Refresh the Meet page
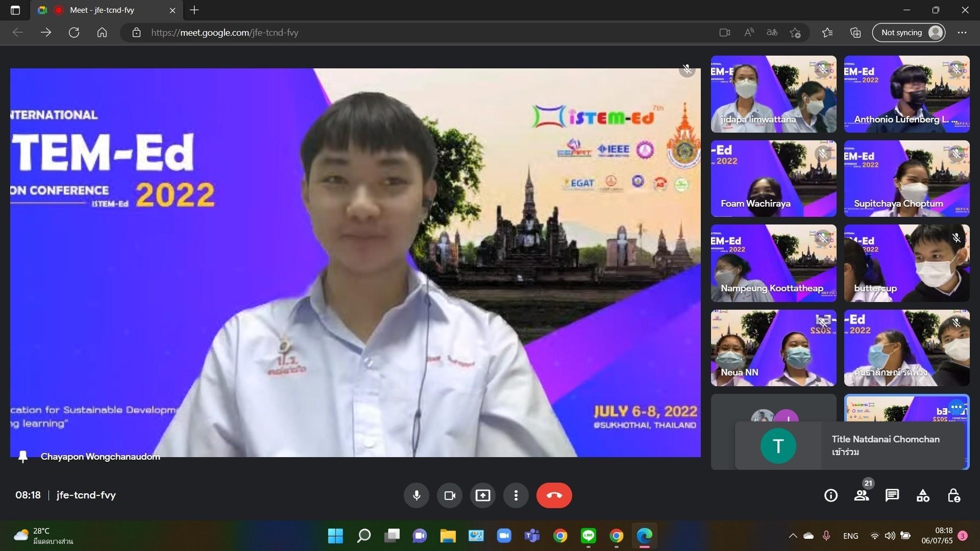The width and height of the screenshot is (980, 551). [74, 33]
